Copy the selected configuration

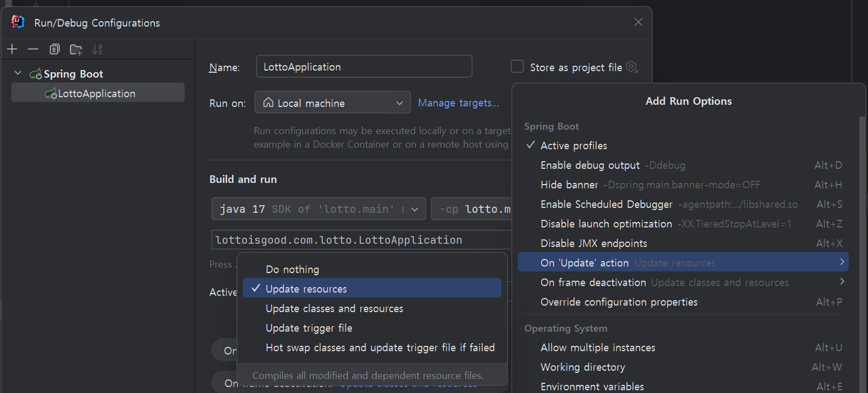[x=54, y=49]
